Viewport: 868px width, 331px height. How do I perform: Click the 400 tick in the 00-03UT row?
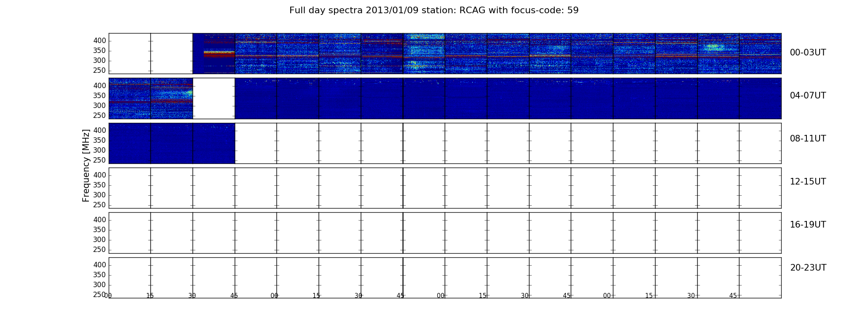99,41
